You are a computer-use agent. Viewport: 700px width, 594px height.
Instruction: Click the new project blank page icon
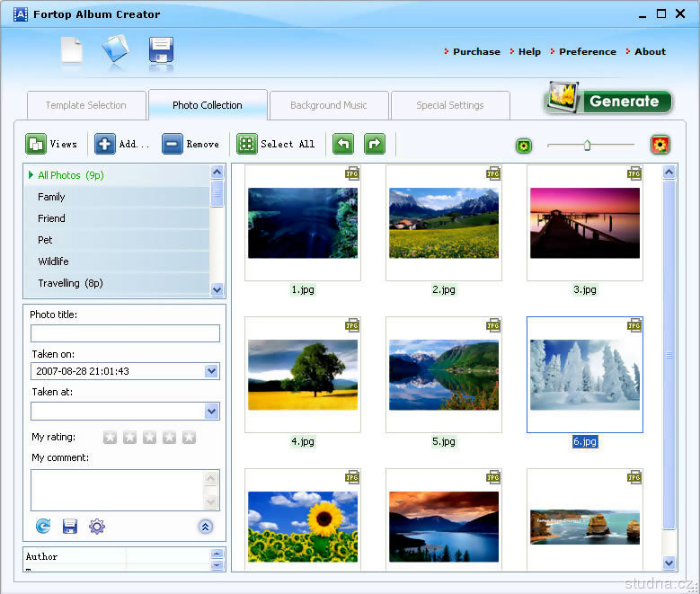tap(71, 50)
